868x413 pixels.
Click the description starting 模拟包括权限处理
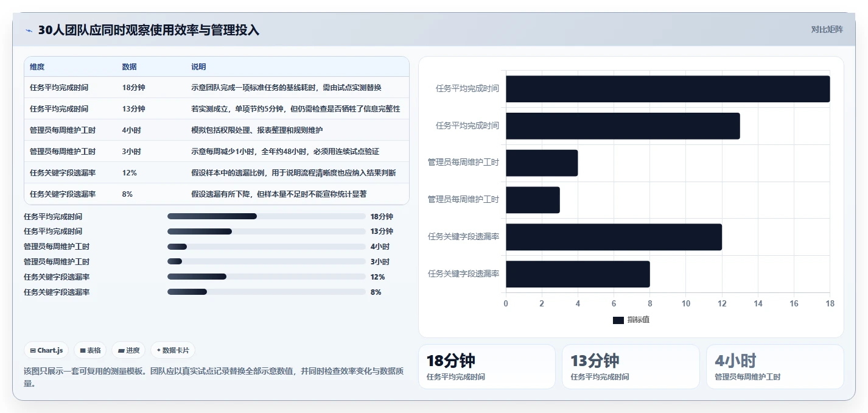(257, 130)
